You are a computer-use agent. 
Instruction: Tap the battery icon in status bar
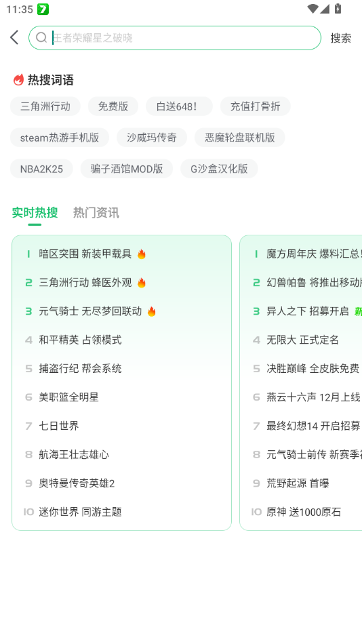tap(338, 9)
